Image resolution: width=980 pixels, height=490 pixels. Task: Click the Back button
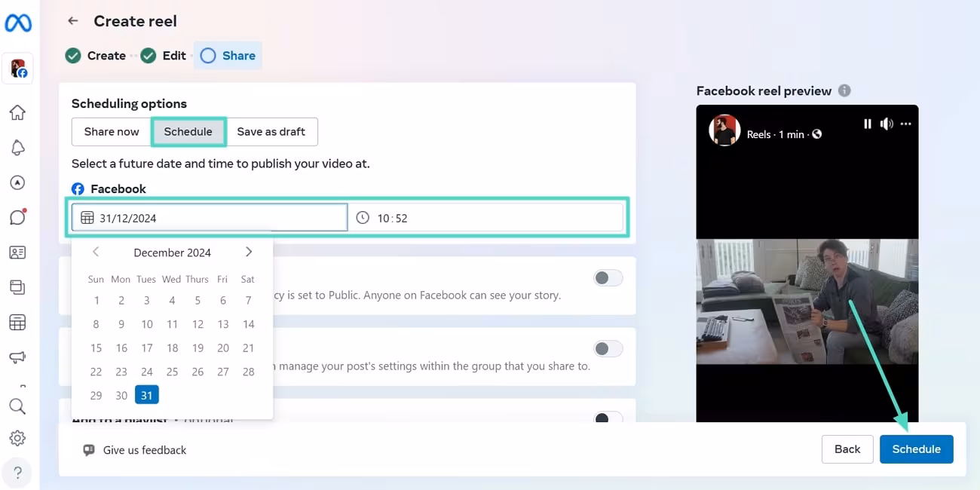847,449
